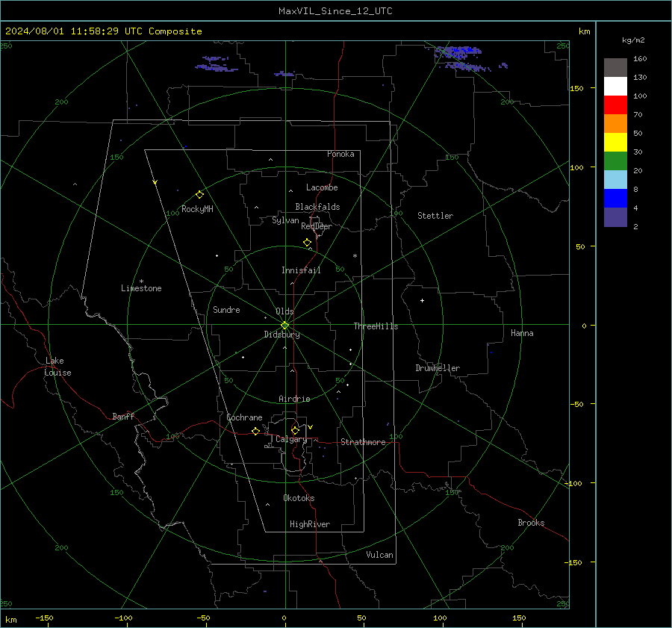Select the yellow diamond at the radar center near Olds
672x628 pixels.
pos(284,326)
